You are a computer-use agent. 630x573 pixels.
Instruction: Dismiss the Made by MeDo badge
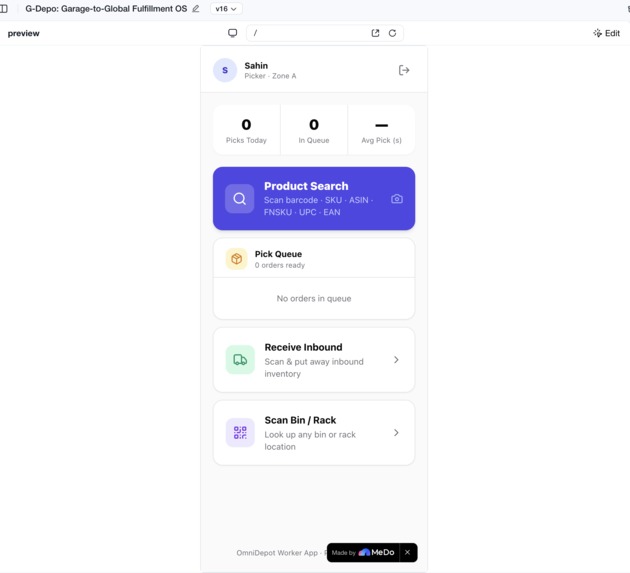coord(407,553)
